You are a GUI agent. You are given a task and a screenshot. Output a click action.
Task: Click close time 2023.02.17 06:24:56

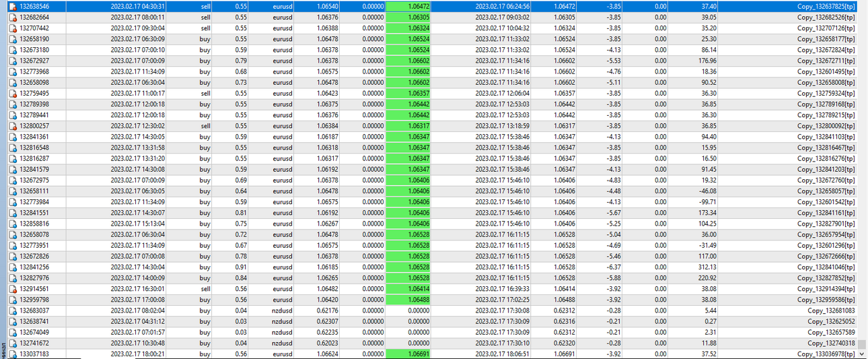tap(503, 6)
